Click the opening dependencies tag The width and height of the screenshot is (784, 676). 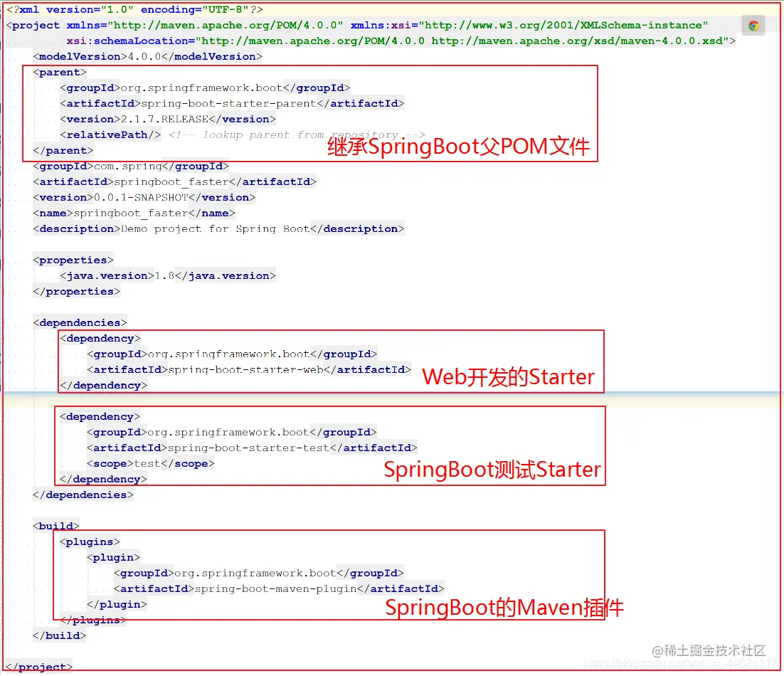tap(80, 322)
